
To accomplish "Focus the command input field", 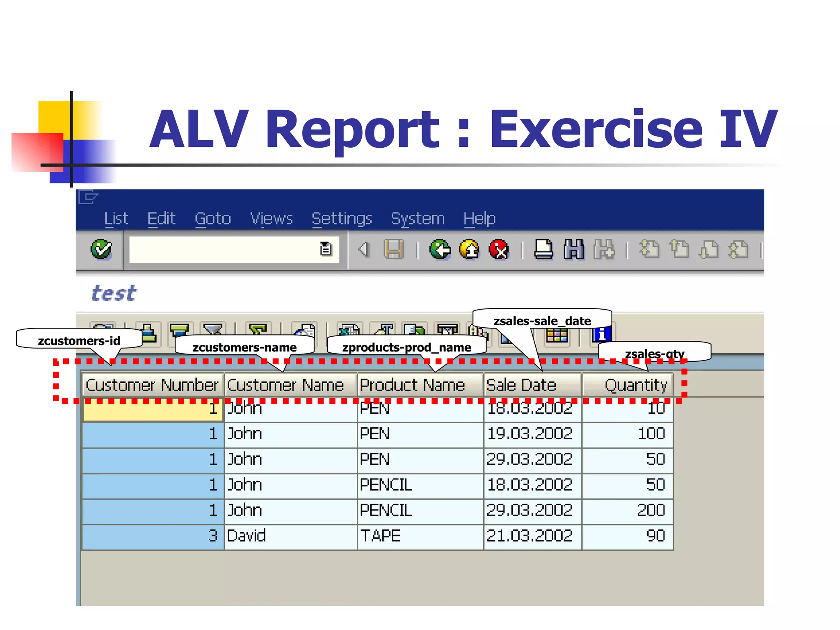I will coord(234,249).
